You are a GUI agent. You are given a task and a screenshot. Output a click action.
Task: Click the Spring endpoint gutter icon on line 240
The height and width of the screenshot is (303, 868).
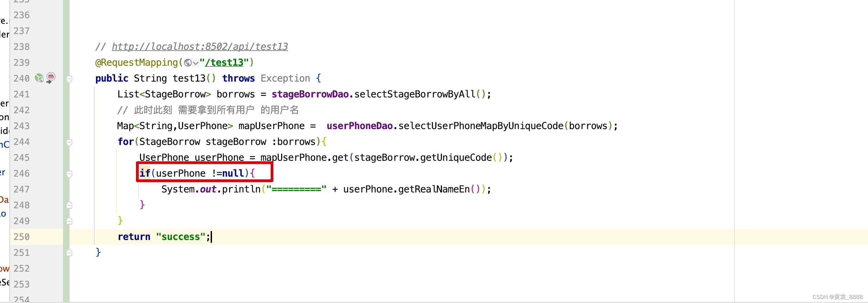click(x=39, y=78)
